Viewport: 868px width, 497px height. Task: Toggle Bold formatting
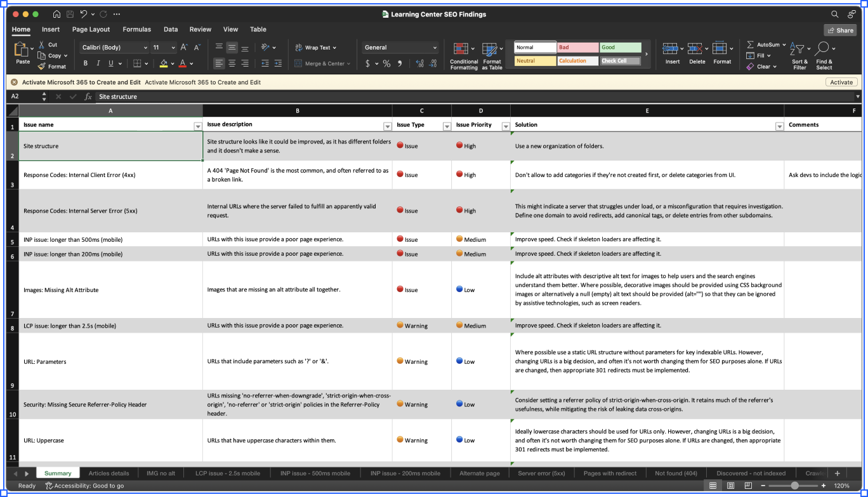86,63
